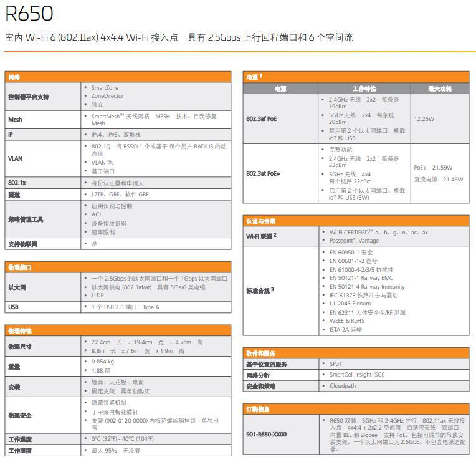Click the SmartCell Insight (SCI) value
The width and height of the screenshot is (476, 457).
pyautogui.click(x=357, y=375)
